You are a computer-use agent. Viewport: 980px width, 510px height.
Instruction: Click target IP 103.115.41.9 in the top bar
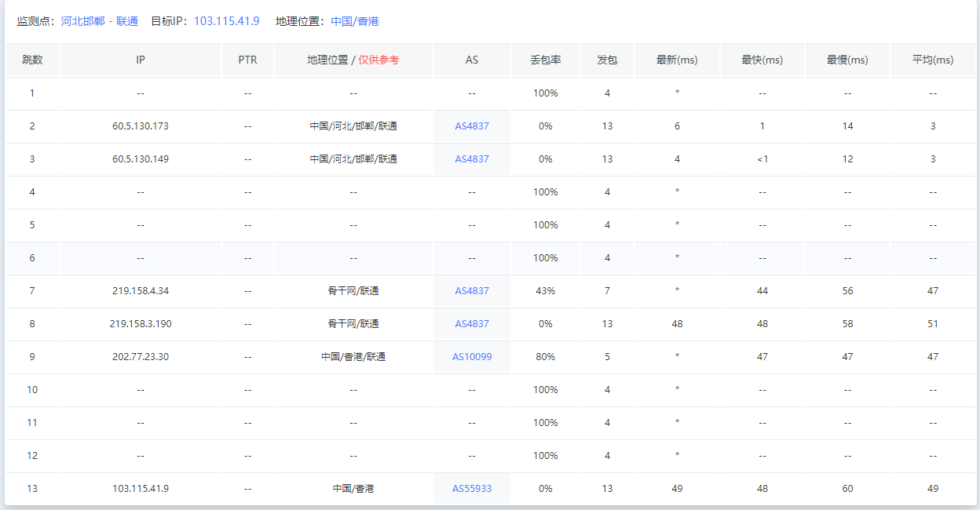226,21
